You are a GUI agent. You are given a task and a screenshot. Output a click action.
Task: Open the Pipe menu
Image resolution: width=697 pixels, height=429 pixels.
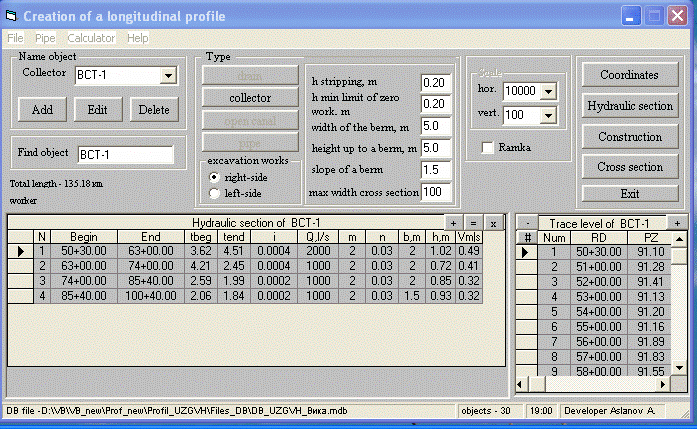(45, 38)
